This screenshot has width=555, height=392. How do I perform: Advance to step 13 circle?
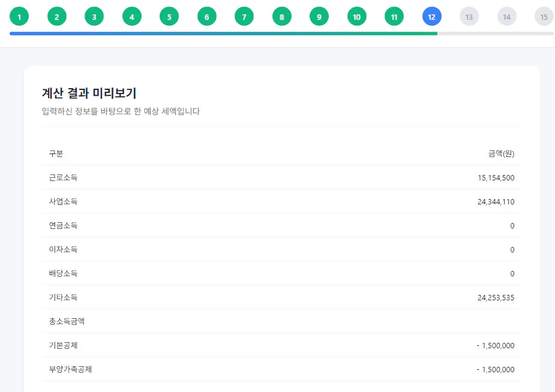click(469, 17)
